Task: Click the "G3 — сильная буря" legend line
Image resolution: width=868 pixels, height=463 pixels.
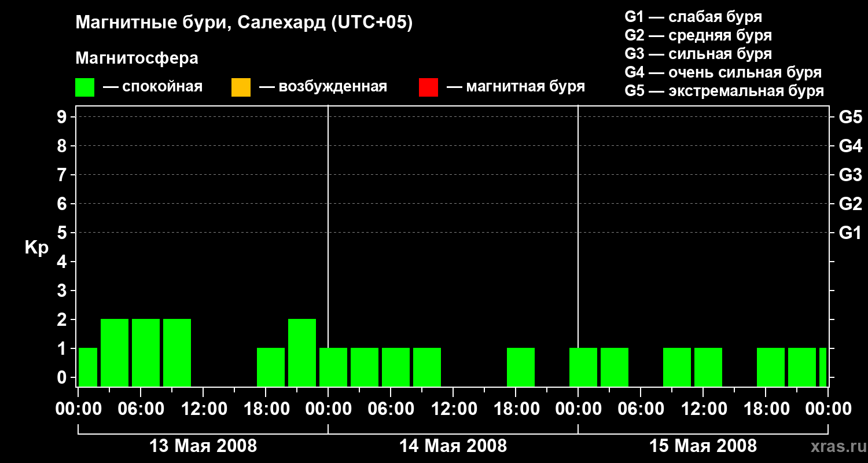Action: pos(698,54)
